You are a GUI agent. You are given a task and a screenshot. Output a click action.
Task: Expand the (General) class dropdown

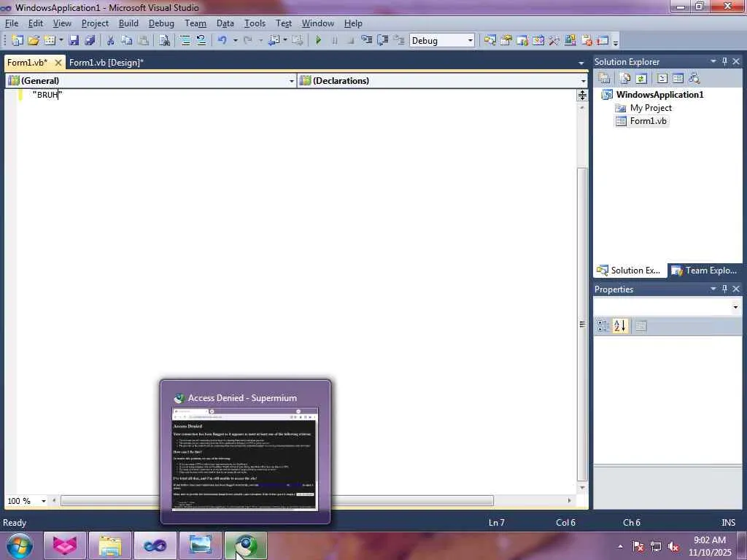coord(150,81)
